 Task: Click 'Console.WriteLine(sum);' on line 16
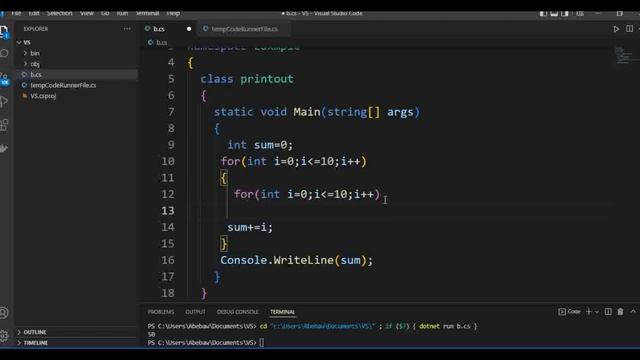pyautogui.click(x=297, y=260)
